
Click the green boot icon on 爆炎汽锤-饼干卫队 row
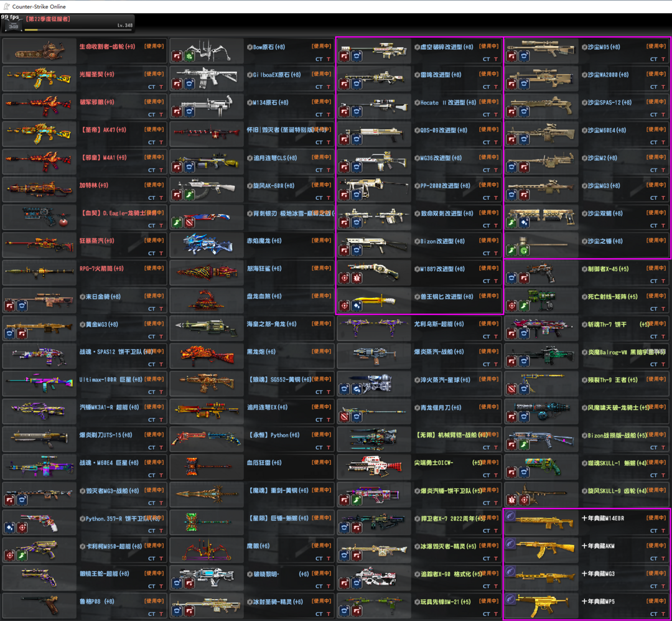[357, 500]
